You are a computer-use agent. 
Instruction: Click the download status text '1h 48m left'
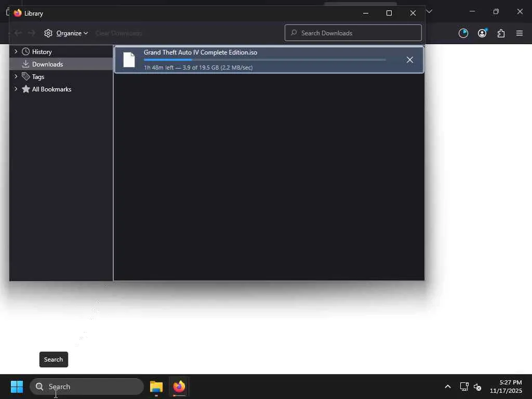point(158,68)
